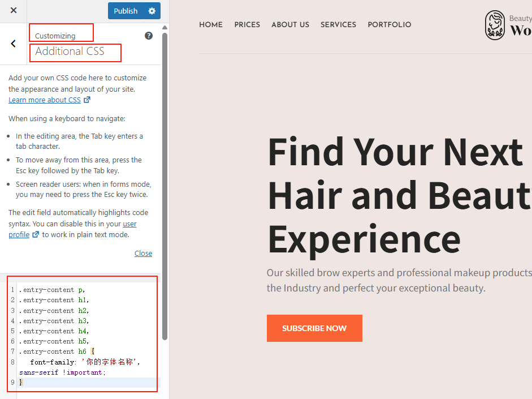
Task: Toggle the help question mark icon
Action: (x=149, y=36)
